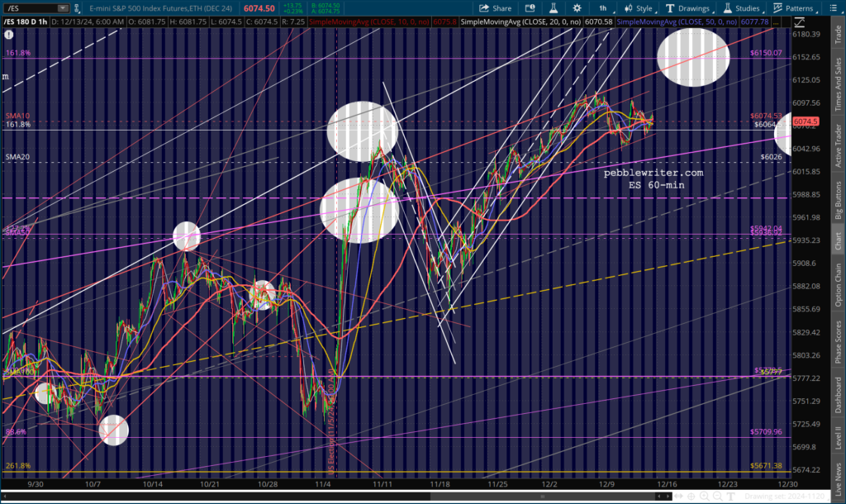Click the $6150.07 Fibonacci level label

(766, 53)
